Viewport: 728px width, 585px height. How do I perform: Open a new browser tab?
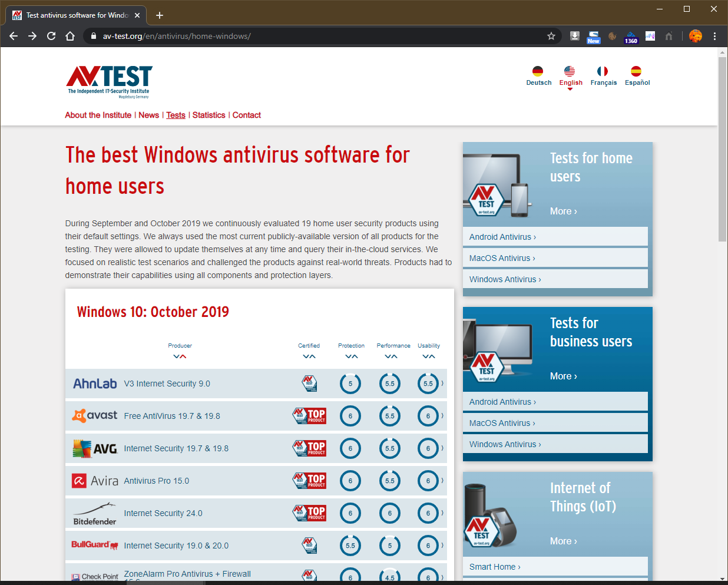click(x=160, y=15)
